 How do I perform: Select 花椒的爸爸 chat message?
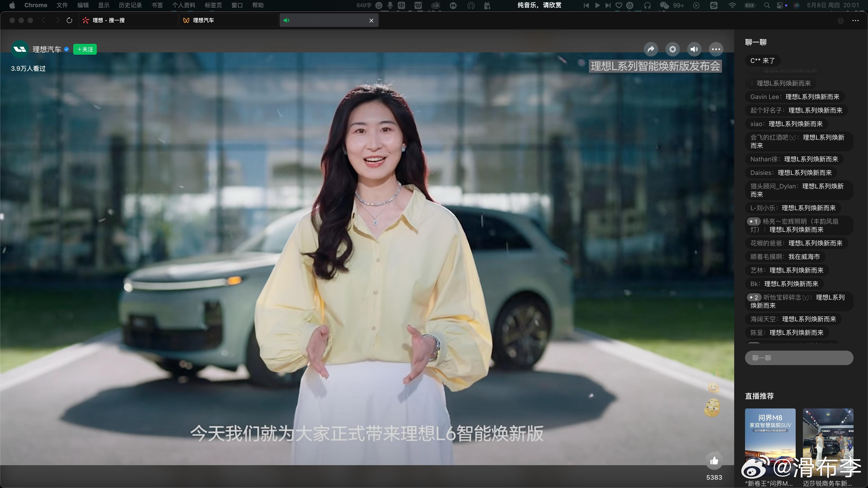tap(796, 243)
